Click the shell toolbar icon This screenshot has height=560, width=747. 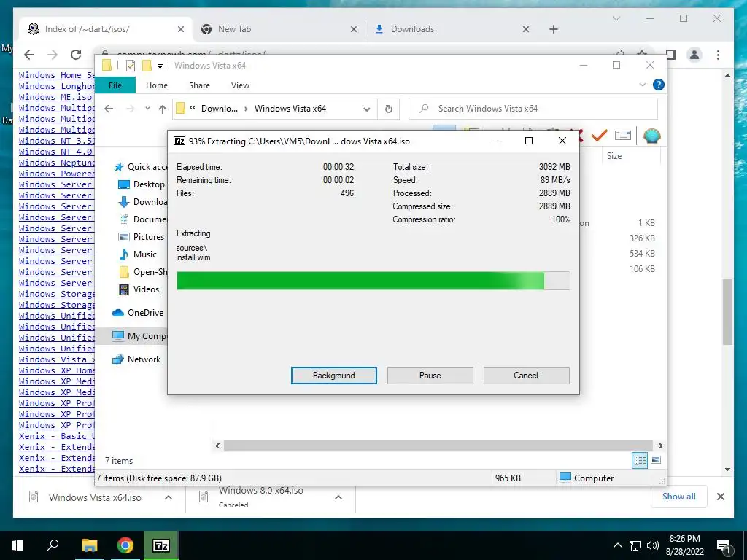point(651,136)
